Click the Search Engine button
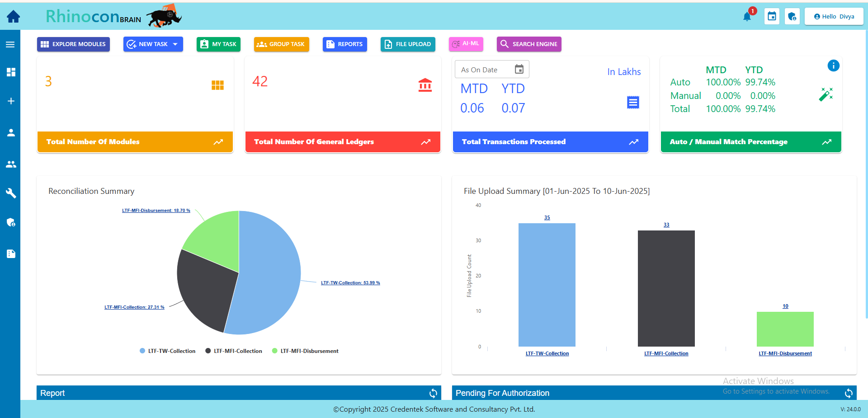The height and width of the screenshot is (418, 868). 529,44
